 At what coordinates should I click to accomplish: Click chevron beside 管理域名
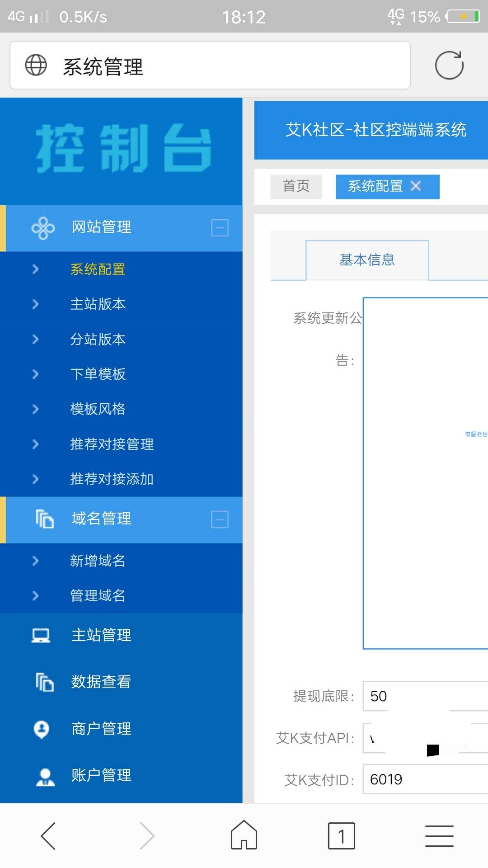(36, 596)
